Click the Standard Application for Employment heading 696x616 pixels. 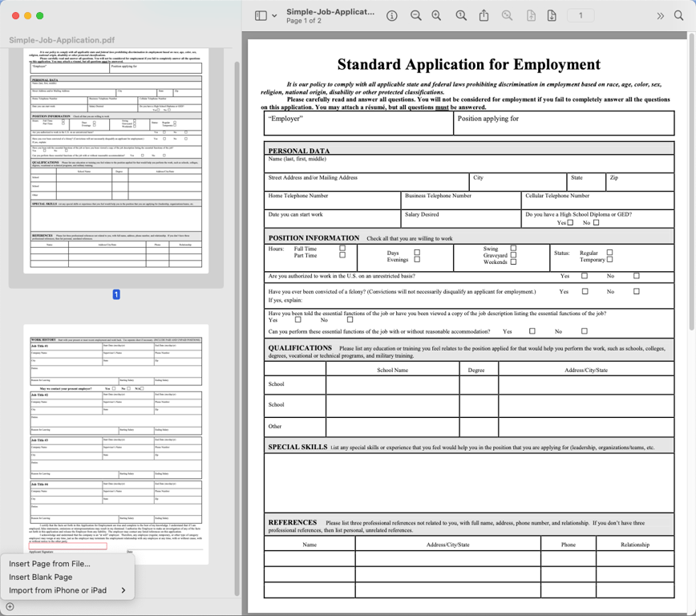(x=469, y=64)
